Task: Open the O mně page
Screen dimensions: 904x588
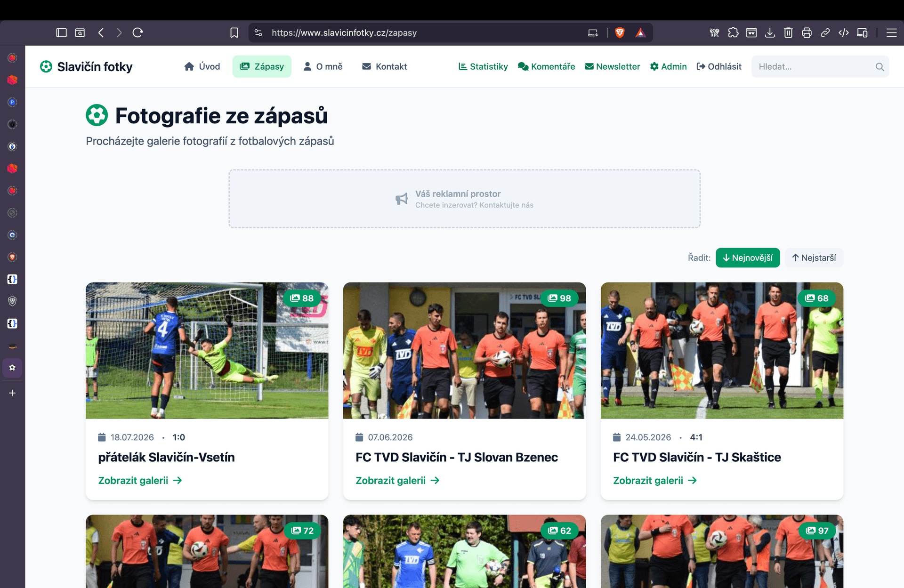Action: [x=323, y=66]
